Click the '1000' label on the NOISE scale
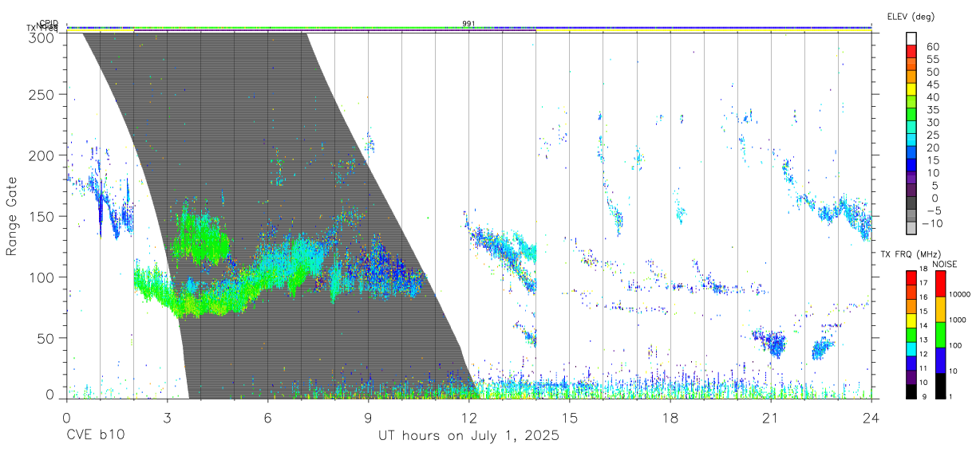This screenshot has height=452, width=980. pos(957,320)
